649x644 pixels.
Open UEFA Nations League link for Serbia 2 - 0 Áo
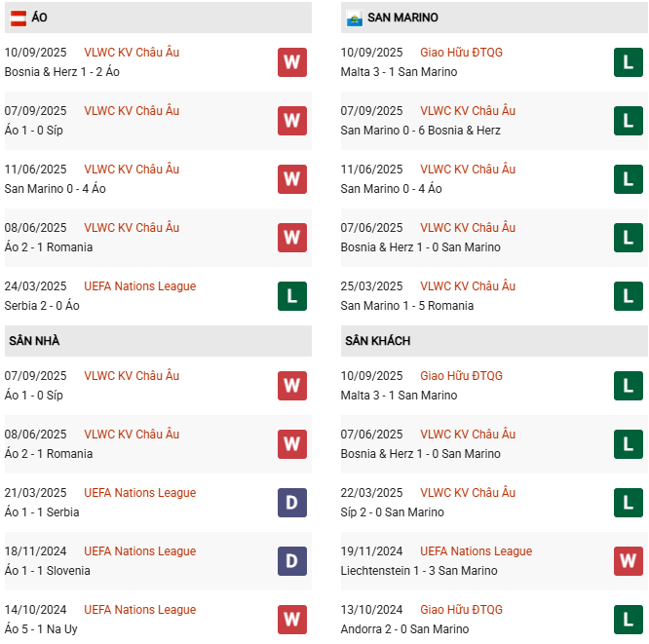[139, 286]
